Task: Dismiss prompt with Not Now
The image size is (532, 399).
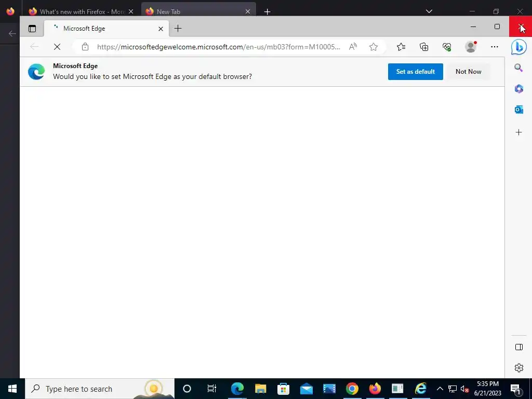Action: click(x=468, y=72)
